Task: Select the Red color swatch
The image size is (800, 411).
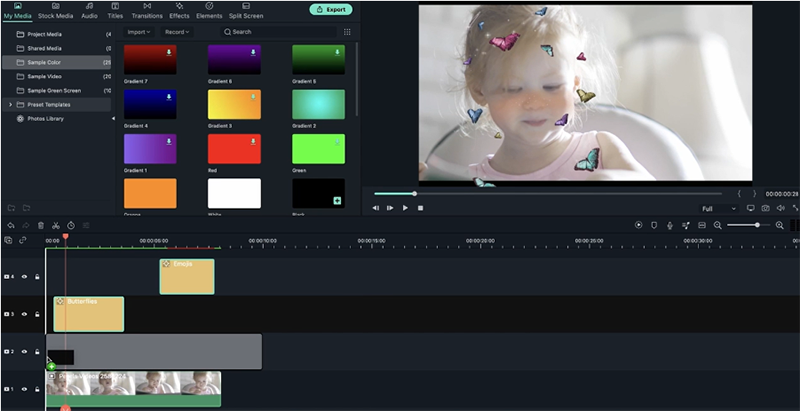Action: click(234, 149)
